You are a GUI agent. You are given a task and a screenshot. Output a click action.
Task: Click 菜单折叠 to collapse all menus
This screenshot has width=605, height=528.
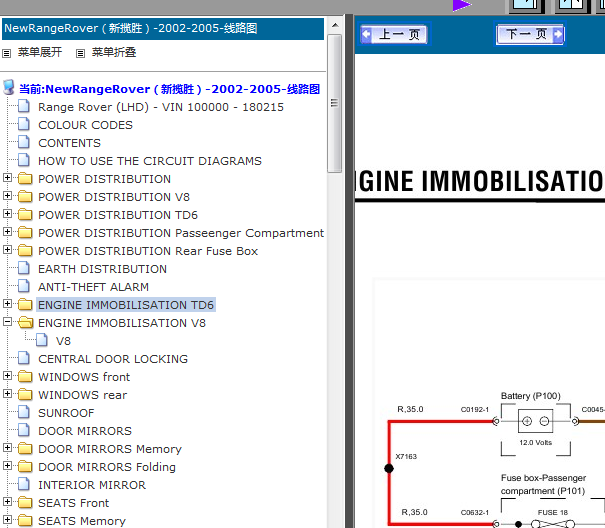point(114,52)
